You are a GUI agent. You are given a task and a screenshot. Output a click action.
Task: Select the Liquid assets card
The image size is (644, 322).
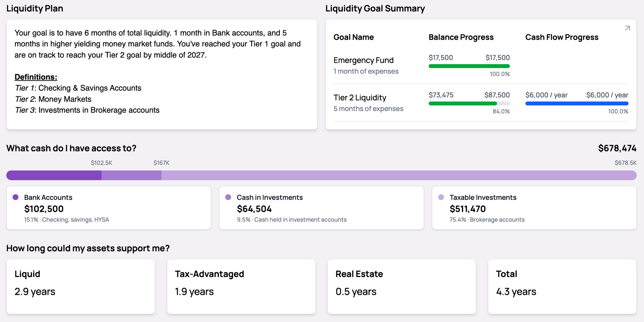coord(80,286)
